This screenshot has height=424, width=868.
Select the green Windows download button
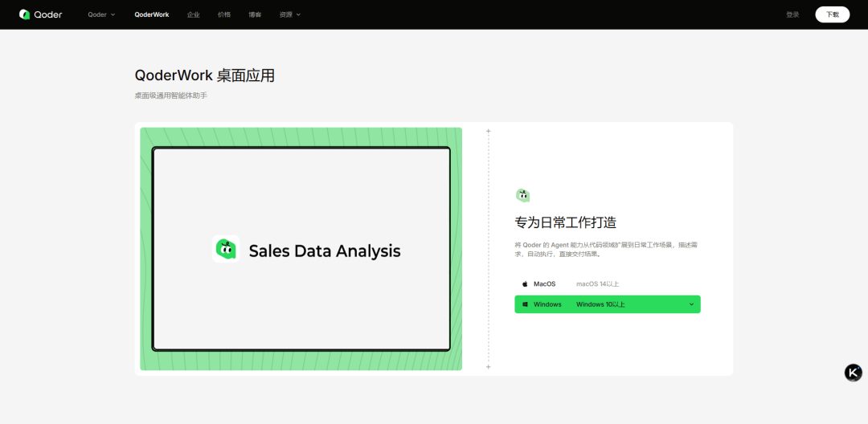pos(608,304)
